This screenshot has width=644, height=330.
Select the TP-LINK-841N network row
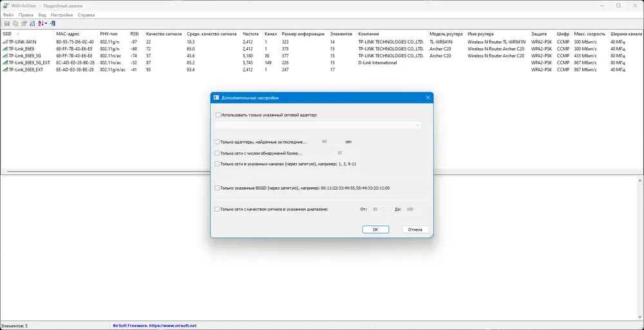pos(321,42)
